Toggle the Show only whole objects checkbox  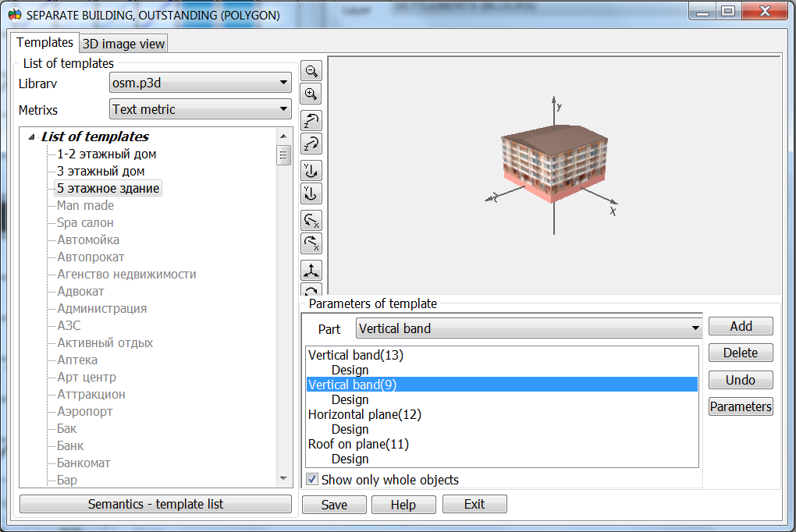pos(312,480)
